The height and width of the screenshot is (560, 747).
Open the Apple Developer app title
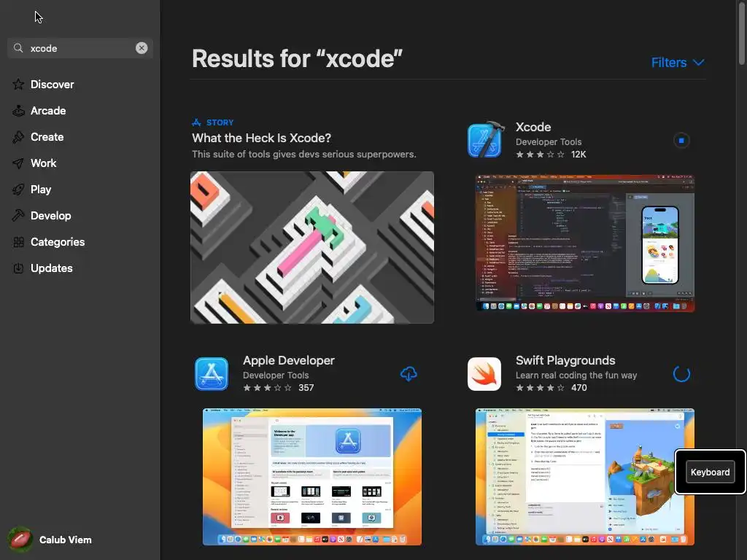coord(289,360)
